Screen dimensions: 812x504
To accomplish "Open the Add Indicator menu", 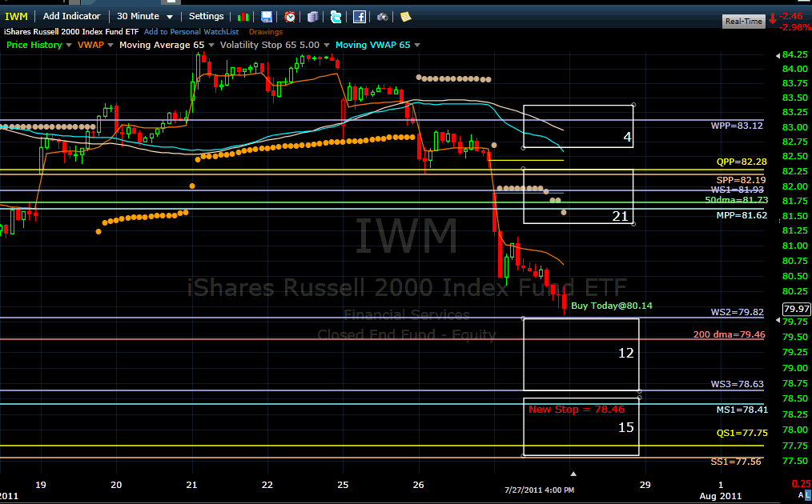I will pyautogui.click(x=71, y=16).
